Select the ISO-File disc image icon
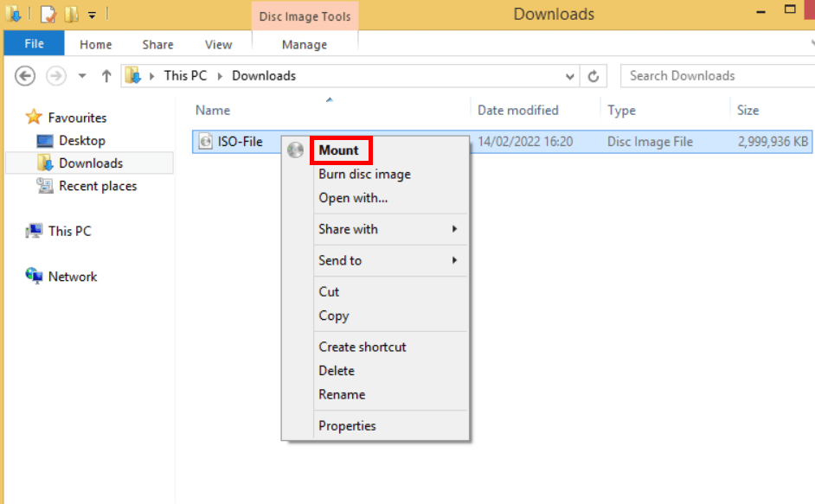This screenshot has width=815, height=504. click(206, 141)
